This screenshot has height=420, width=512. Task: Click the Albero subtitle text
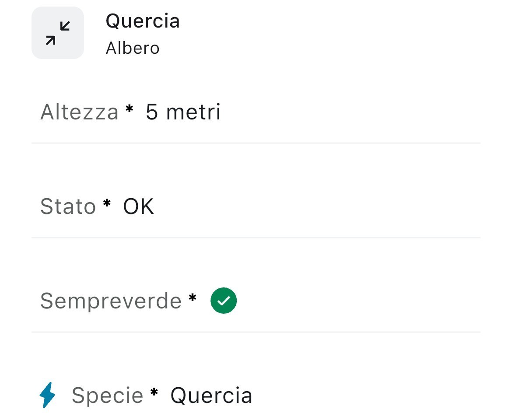pos(133,48)
